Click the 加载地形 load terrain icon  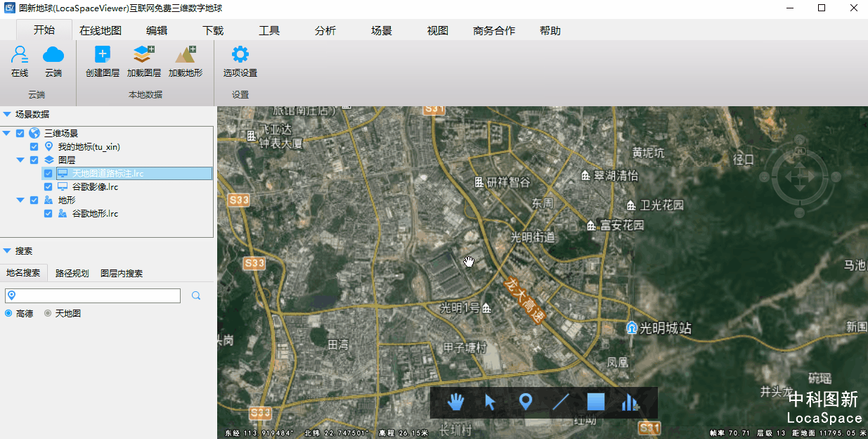186,55
